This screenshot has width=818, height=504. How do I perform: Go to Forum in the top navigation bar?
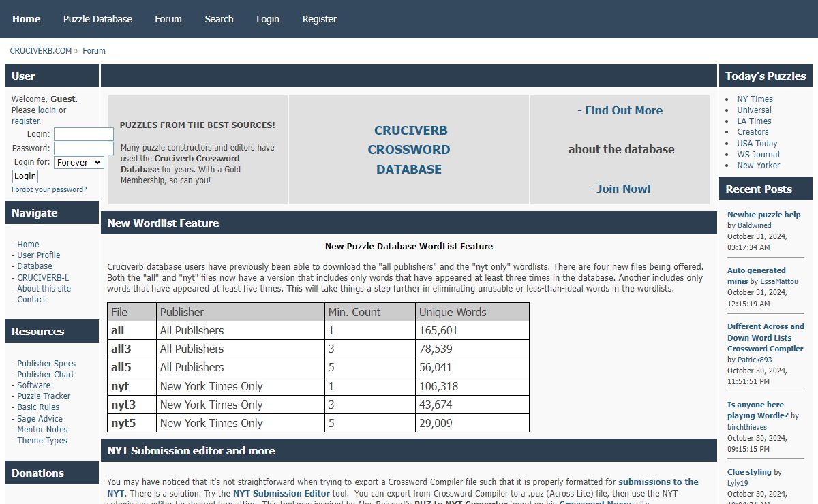(168, 19)
